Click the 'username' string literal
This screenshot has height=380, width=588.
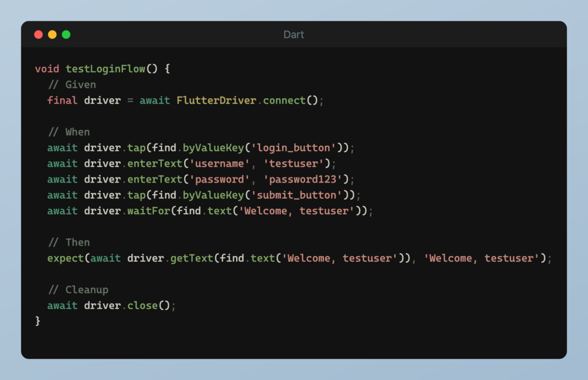[219, 164]
